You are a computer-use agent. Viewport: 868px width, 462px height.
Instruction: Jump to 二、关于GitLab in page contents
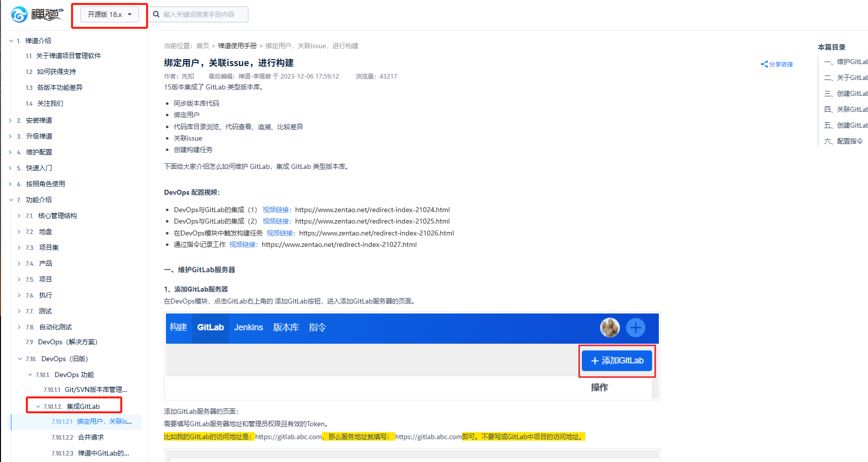click(x=846, y=77)
